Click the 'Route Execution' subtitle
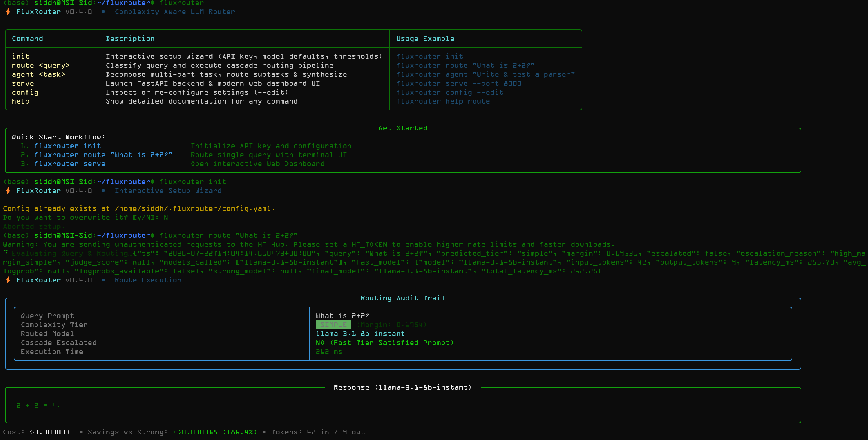The image size is (868, 440). [x=148, y=280]
